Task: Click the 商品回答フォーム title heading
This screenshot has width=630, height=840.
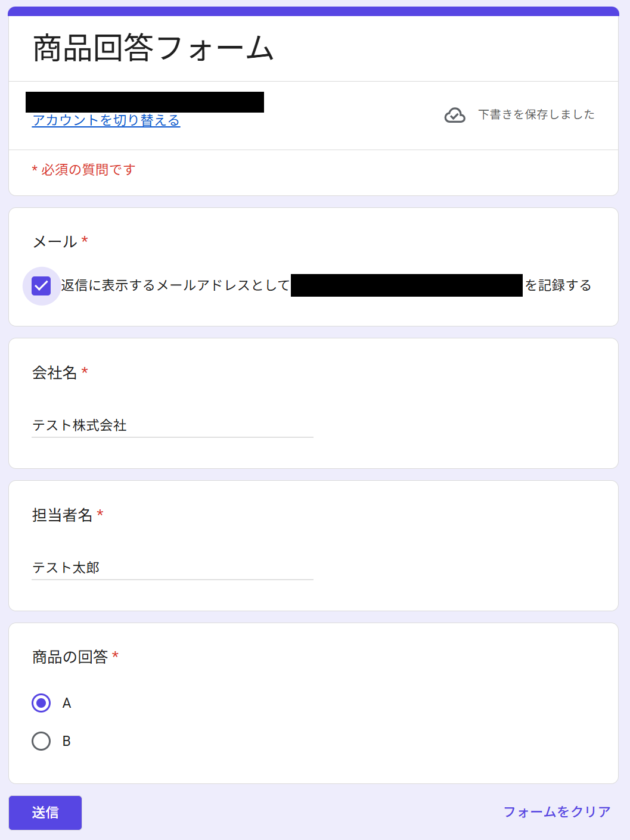Action: 153,48
